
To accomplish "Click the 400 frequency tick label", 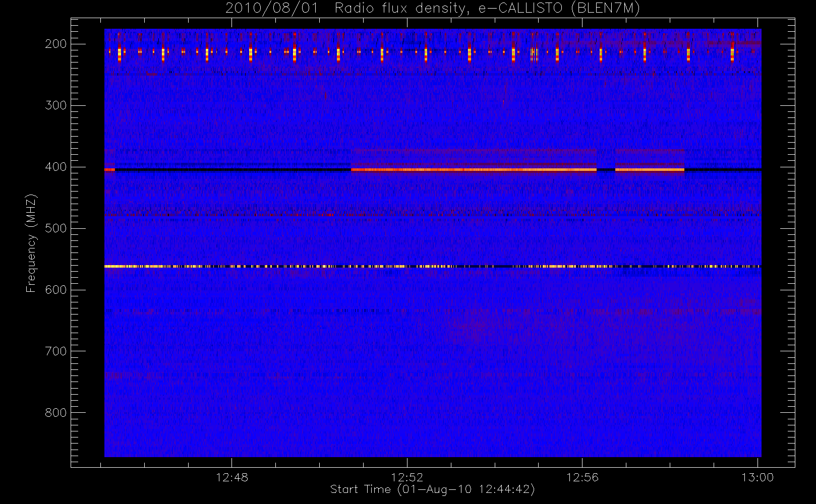I will coord(56,167).
